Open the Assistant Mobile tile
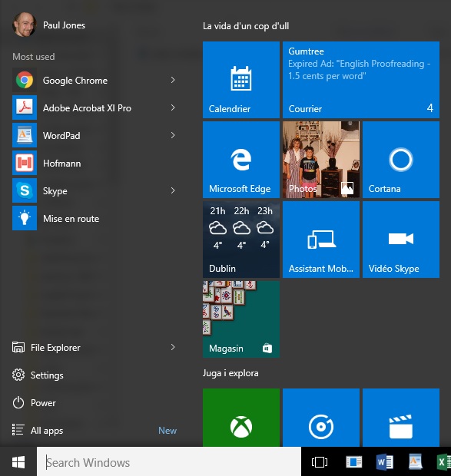Screen dimensions: 451x476 tap(321, 240)
